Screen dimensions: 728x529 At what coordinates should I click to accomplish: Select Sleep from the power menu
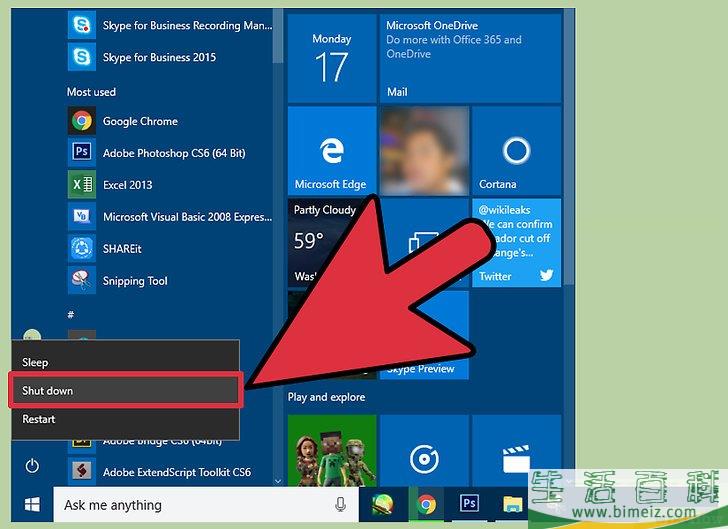(x=36, y=362)
